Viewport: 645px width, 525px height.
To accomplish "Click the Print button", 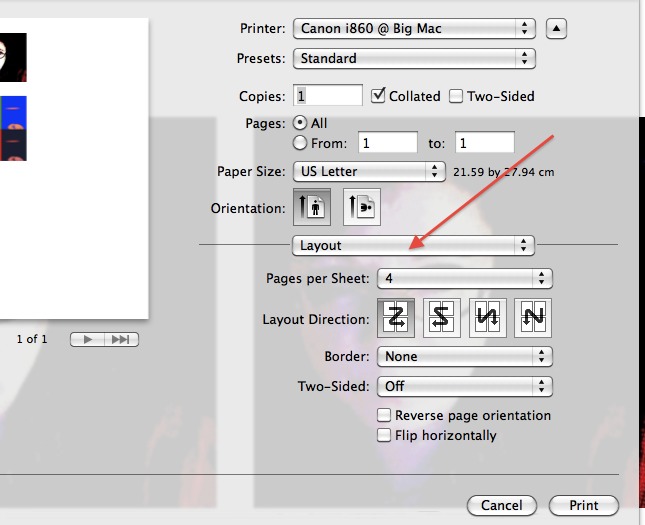I will pyautogui.click(x=584, y=505).
